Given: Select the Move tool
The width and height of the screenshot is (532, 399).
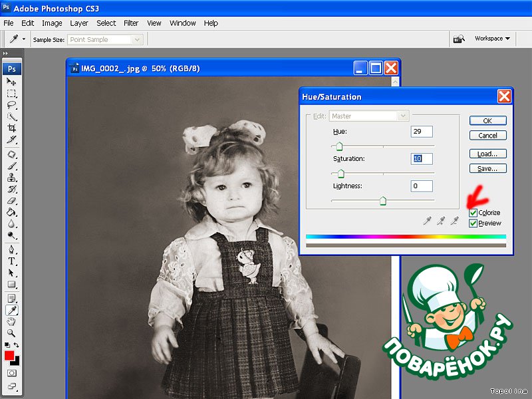Looking at the screenshot, I should 11,81.
